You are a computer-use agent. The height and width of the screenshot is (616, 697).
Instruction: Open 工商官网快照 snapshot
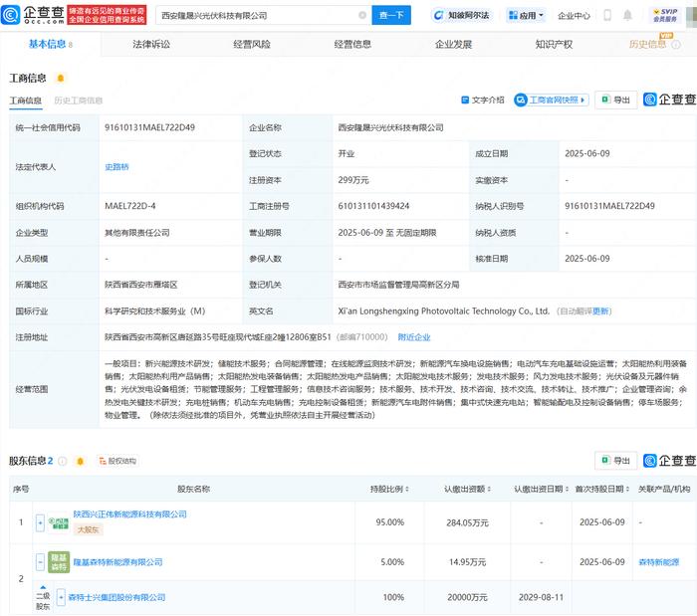pos(552,100)
